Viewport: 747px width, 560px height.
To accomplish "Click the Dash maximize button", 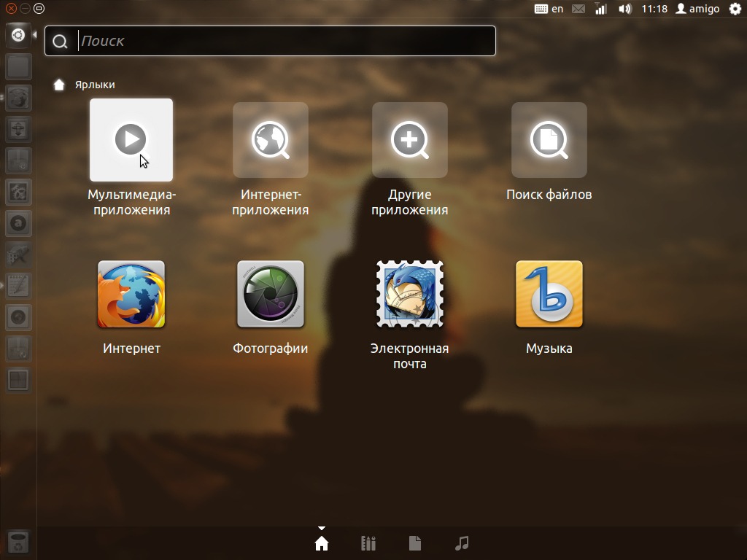I will tap(39, 8).
